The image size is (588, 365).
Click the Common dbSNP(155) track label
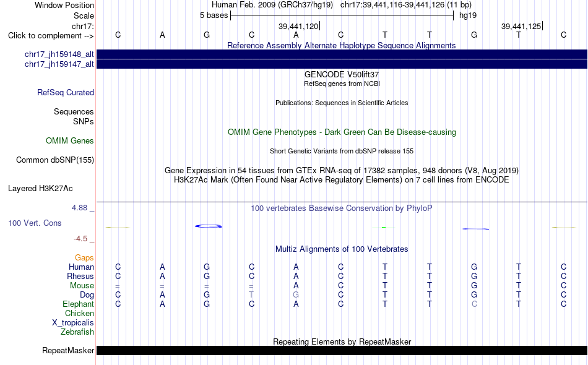pyautogui.click(x=55, y=160)
